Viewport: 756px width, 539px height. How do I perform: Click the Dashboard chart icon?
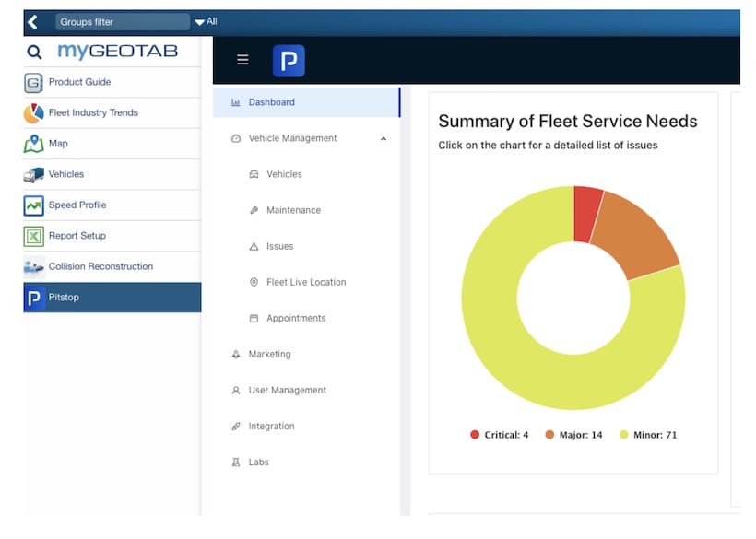pyautogui.click(x=236, y=102)
